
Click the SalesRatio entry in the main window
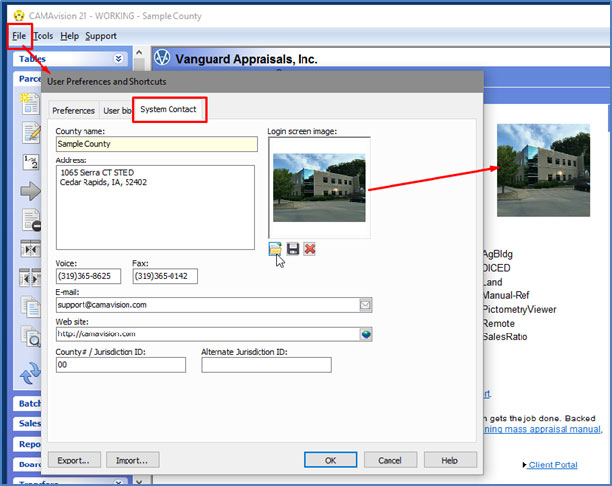pos(505,336)
